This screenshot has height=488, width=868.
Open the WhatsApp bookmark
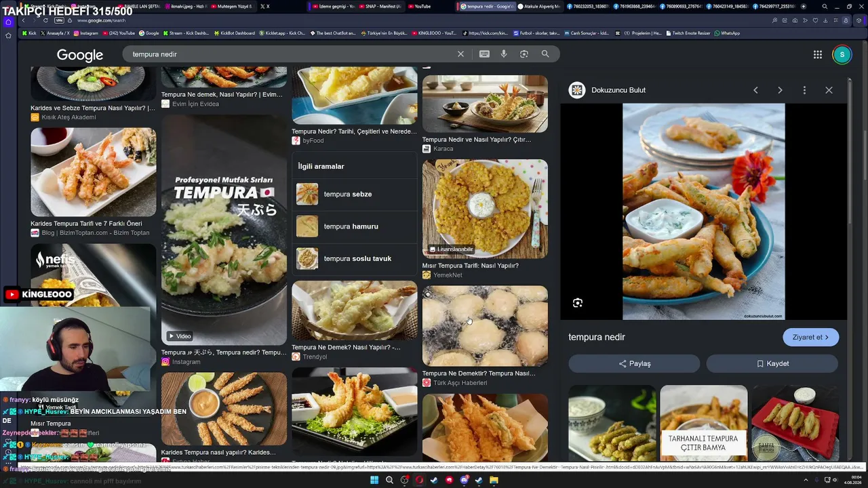click(727, 33)
